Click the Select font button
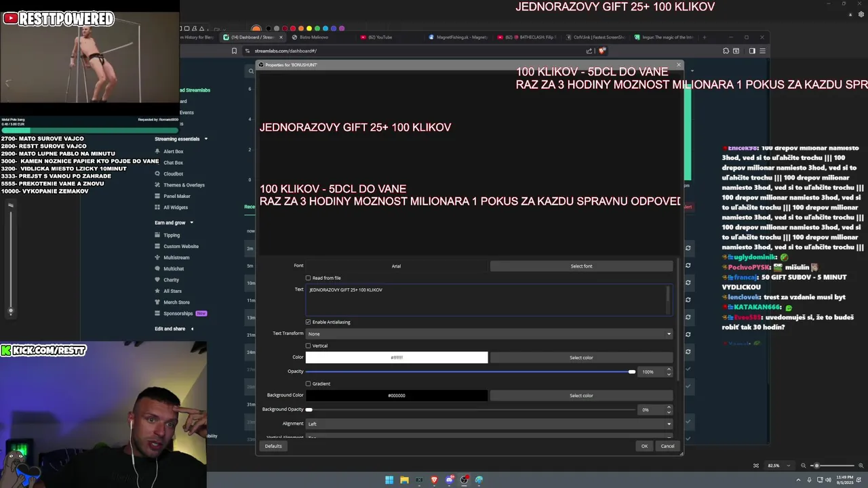This screenshot has width=868, height=488. point(581,266)
